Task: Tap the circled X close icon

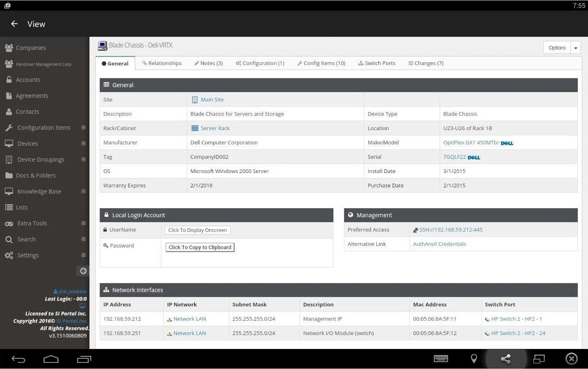Action: [572, 359]
